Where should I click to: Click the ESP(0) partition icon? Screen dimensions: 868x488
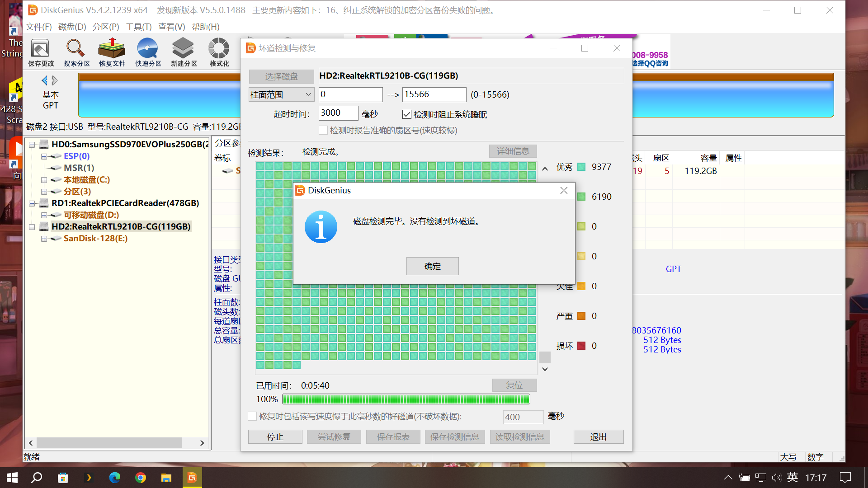[x=56, y=156]
